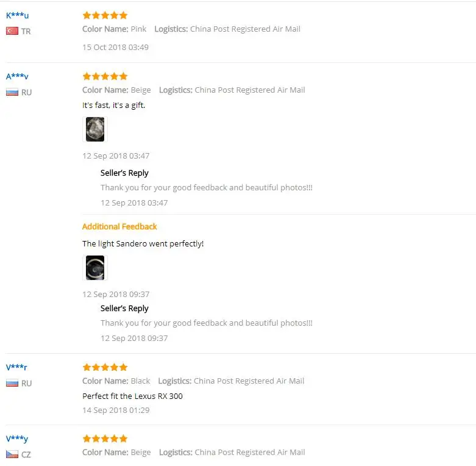476x466 pixels.
Task: Open the first review photo thumbnail
Action: pyautogui.click(x=95, y=129)
